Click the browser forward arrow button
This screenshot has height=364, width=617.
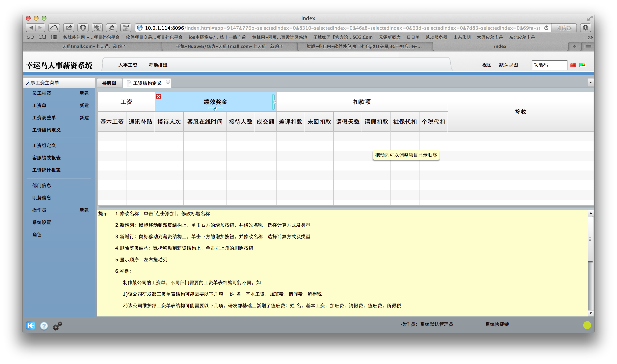40,28
